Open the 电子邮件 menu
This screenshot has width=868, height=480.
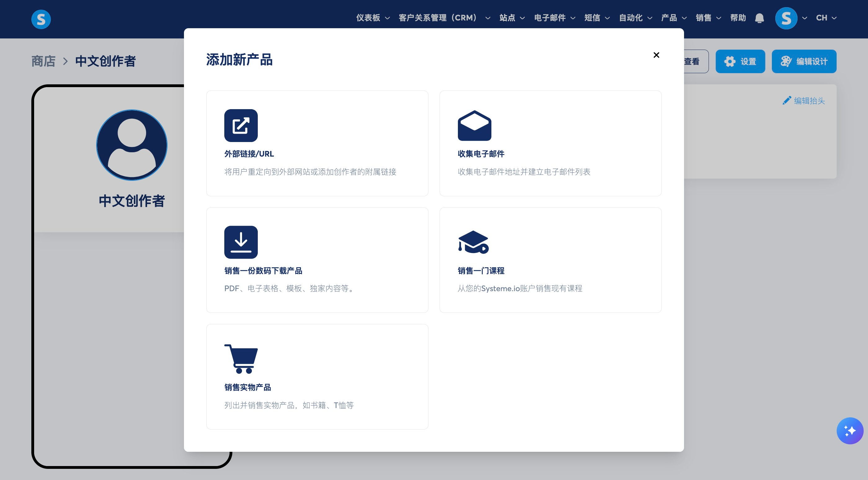pyautogui.click(x=554, y=18)
